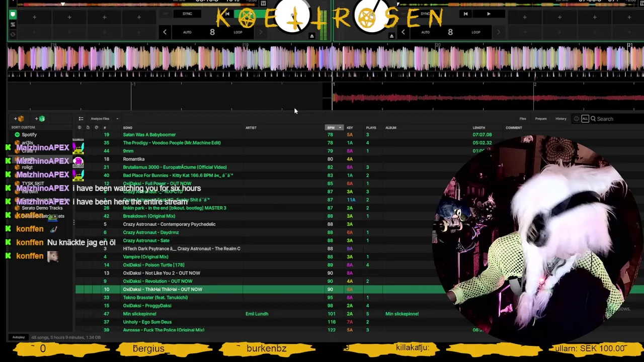The width and height of the screenshot is (644, 362).
Task: Select track Satan Was A Babyboomer
Action: [149, 135]
